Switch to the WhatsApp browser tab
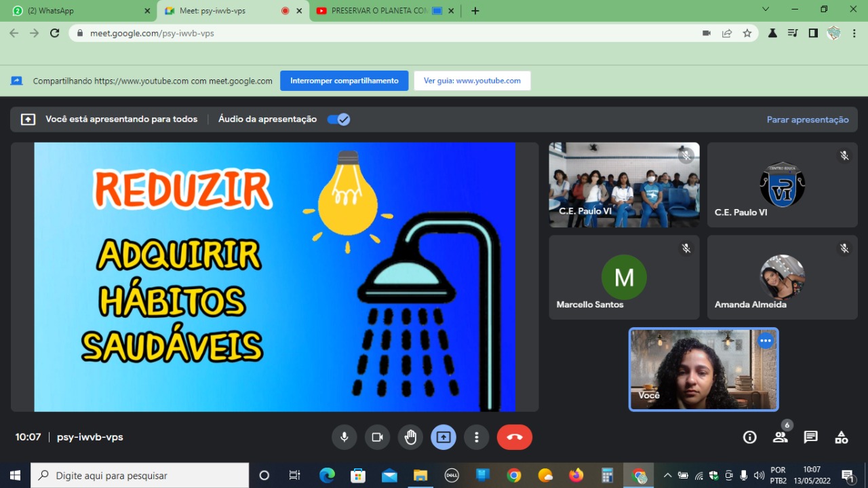The width and height of the screenshot is (868, 488). point(81,11)
